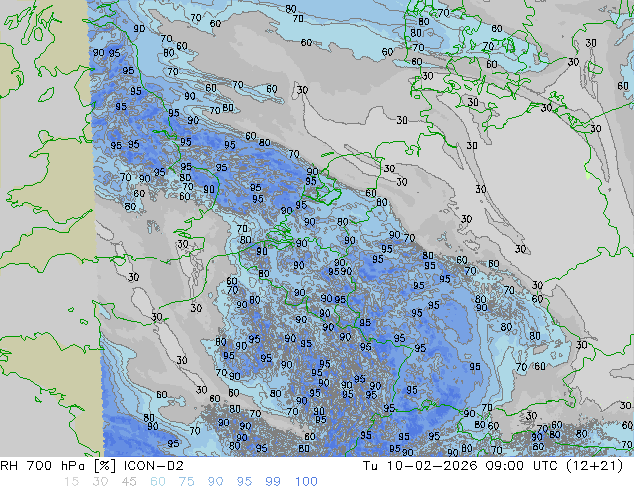Select the 15 value in the legend
Screen dimensions: 634x490
tap(71, 482)
